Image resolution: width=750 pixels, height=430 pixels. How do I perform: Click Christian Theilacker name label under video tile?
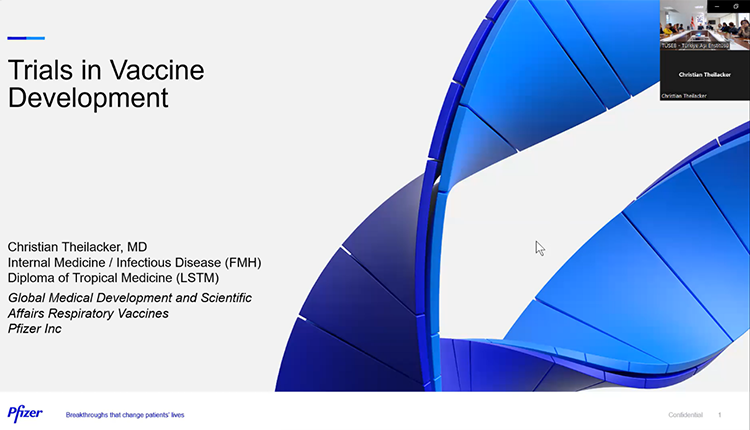pos(686,96)
